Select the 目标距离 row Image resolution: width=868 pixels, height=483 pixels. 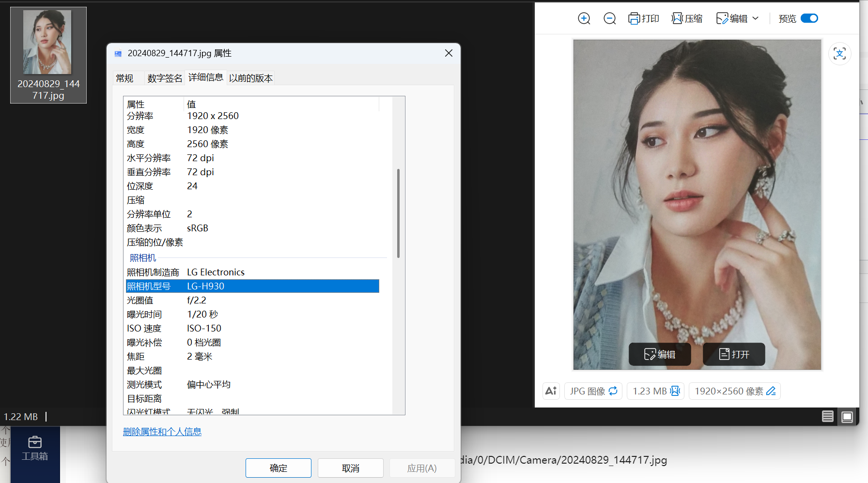pos(252,399)
